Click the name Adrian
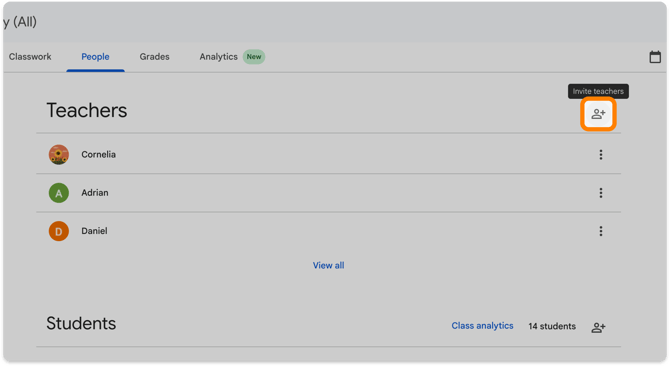This screenshot has width=670, height=366. (95, 193)
